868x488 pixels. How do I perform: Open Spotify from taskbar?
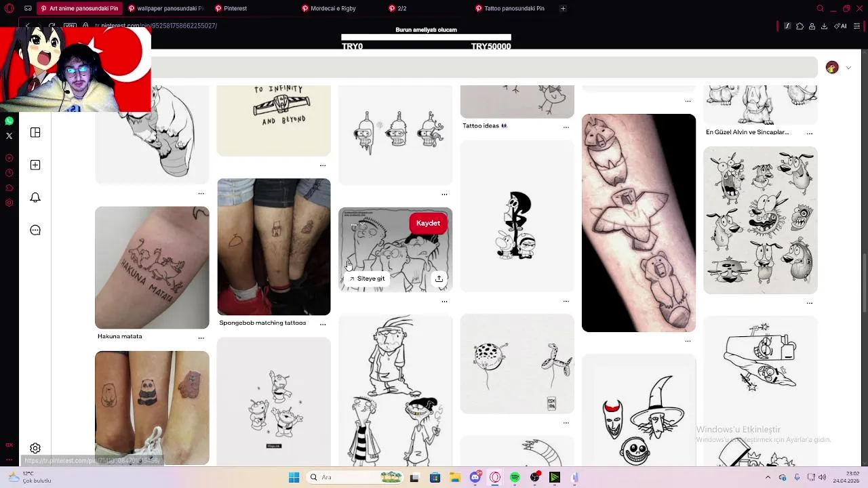[515, 478]
